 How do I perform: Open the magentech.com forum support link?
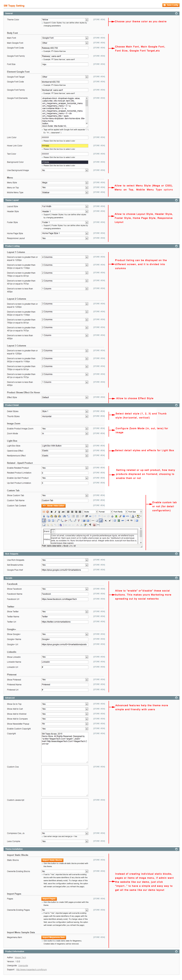(x=32, y=969)
